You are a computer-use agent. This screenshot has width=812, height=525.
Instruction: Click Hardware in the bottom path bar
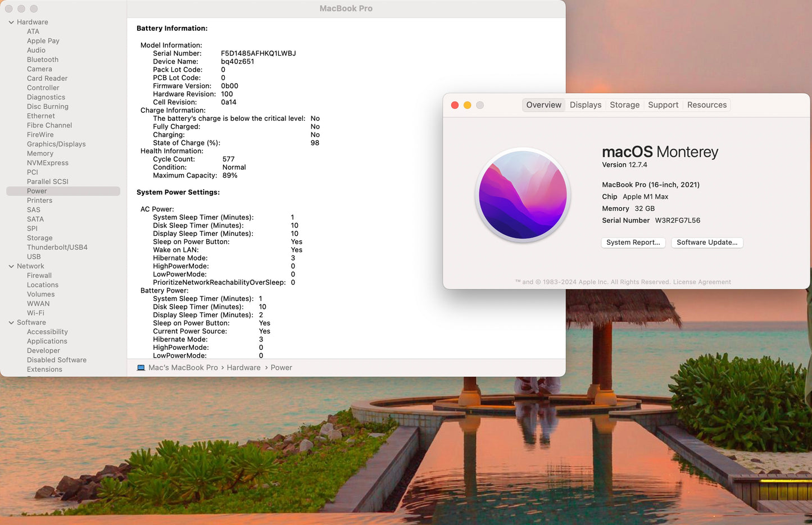[x=243, y=368]
